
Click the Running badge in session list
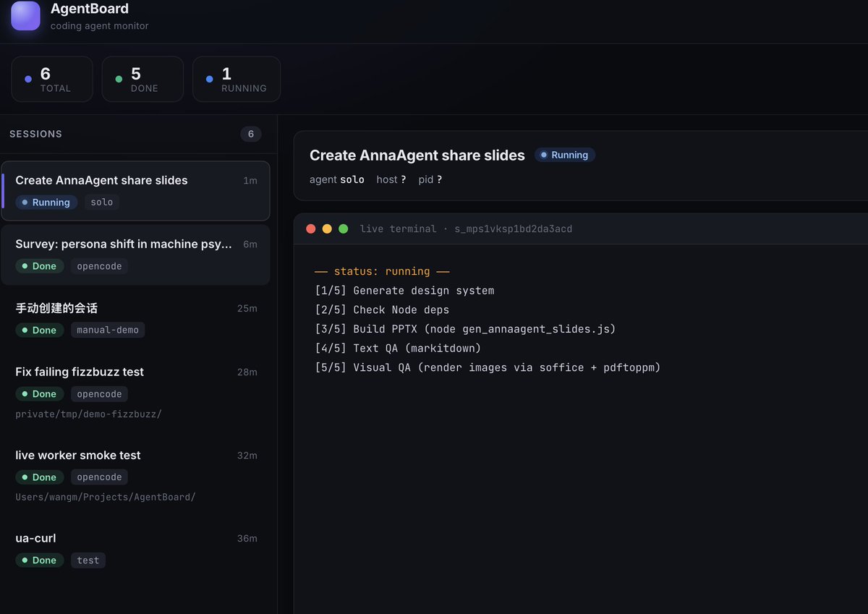click(46, 202)
